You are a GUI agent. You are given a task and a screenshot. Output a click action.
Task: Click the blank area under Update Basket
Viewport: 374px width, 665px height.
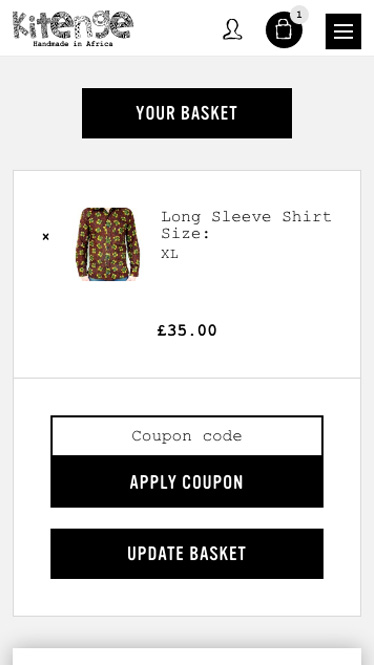(187, 597)
